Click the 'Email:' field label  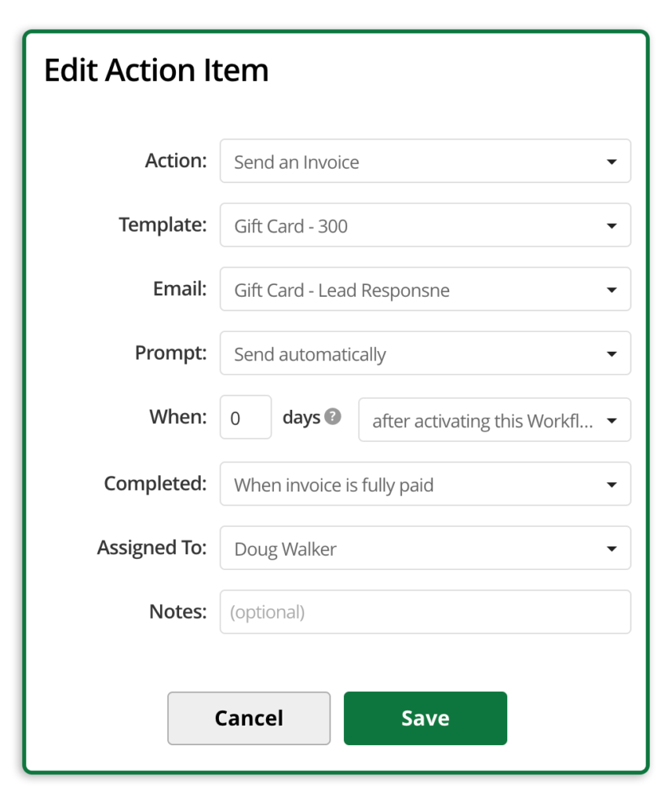coord(180,289)
